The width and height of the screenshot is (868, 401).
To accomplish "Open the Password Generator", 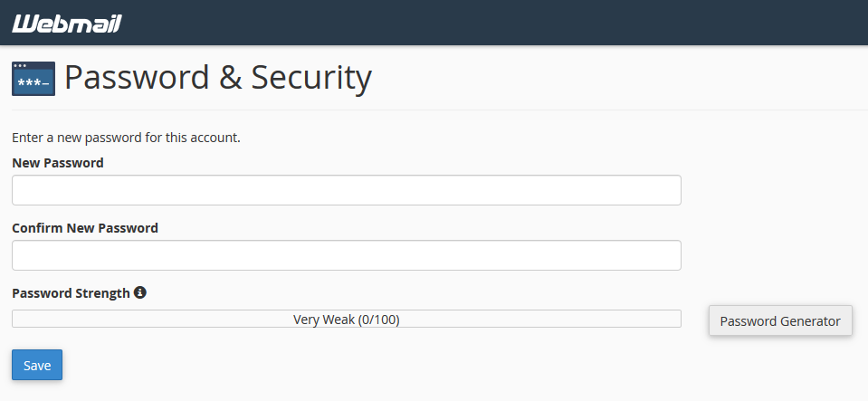I will 780,320.
